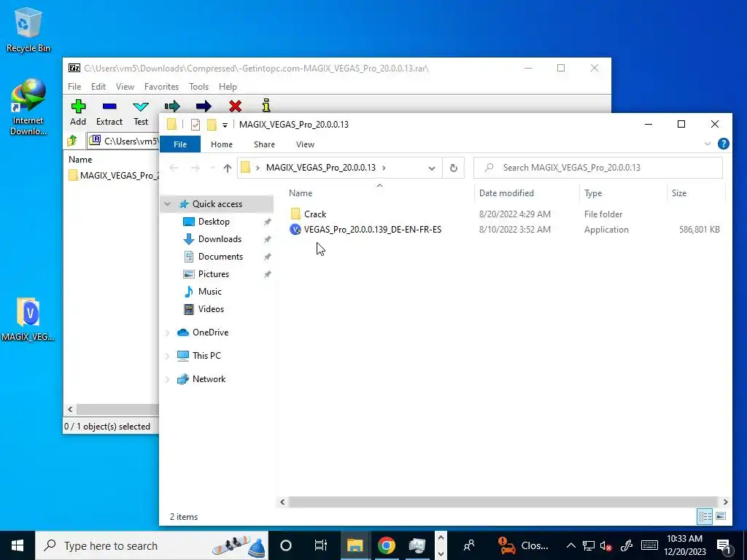Open Documents in Quick access
The height and width of the screenshot is (560, 747).
point(220,257)
